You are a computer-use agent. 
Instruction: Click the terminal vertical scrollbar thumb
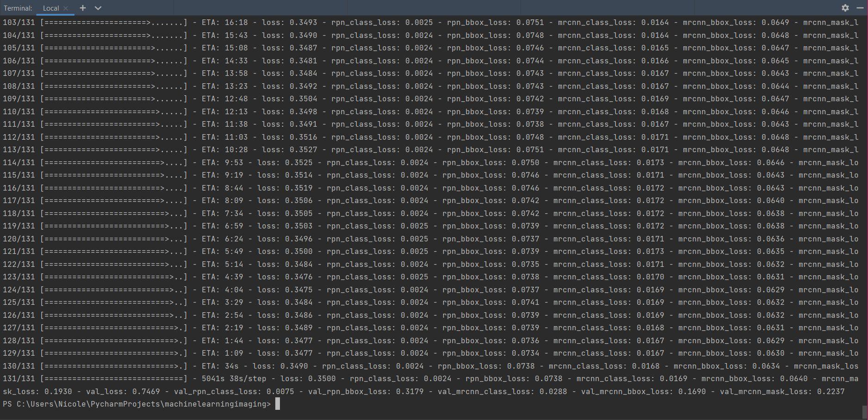(x=864, y=411)
